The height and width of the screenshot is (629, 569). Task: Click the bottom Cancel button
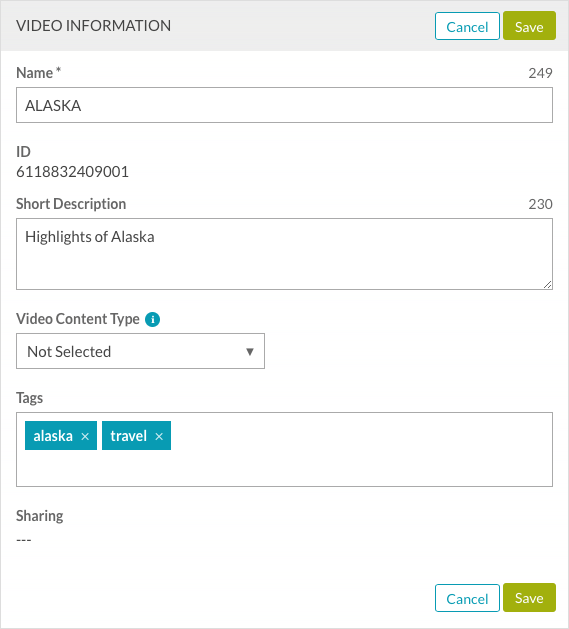pyautogui.click(x=467, y=598)
